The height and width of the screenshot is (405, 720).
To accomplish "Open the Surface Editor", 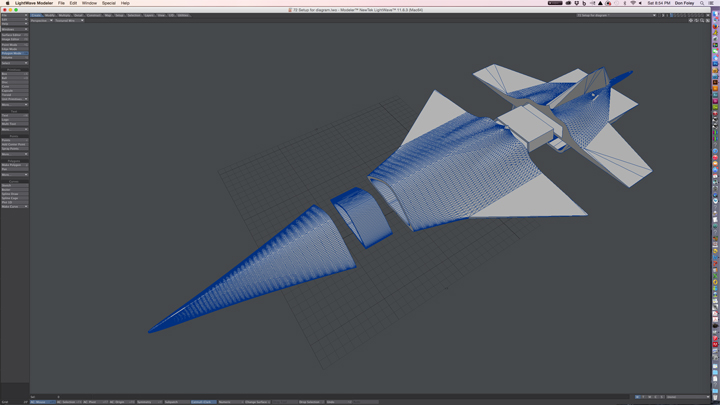I will [x=14, y=34].
